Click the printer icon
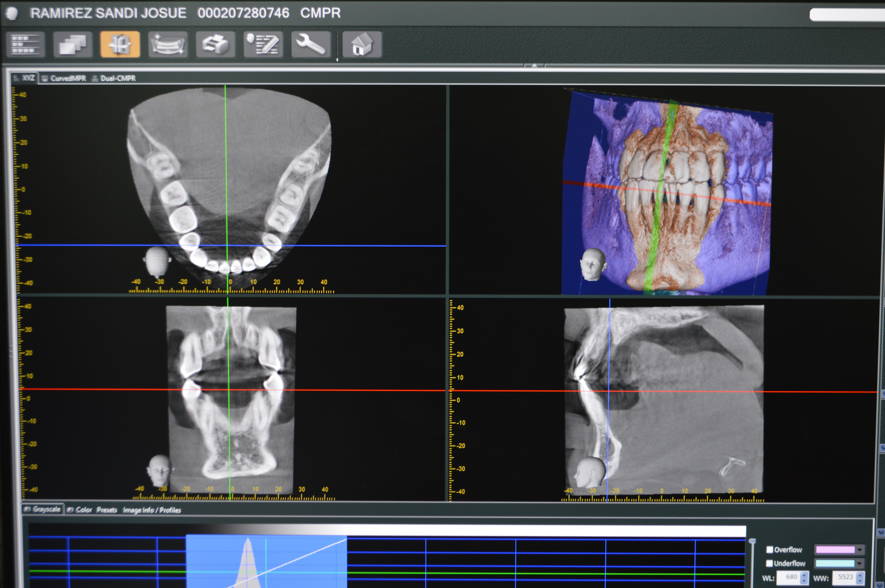The image size is (885, 588). pos(215,45)
